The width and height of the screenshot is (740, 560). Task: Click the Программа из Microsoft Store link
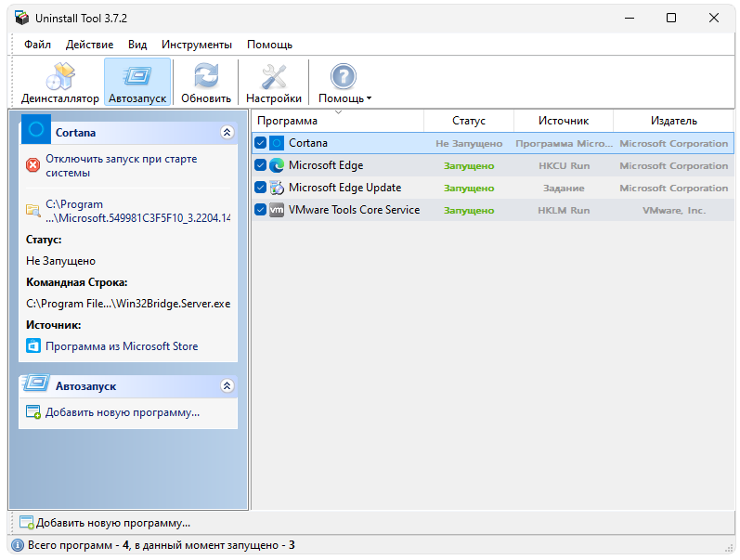point(122,346)
